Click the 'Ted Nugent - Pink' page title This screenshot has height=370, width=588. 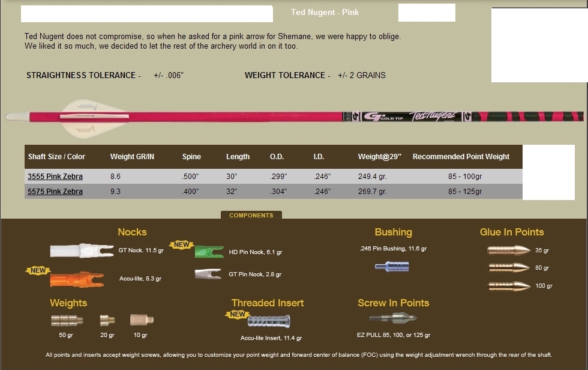point(325,13)
